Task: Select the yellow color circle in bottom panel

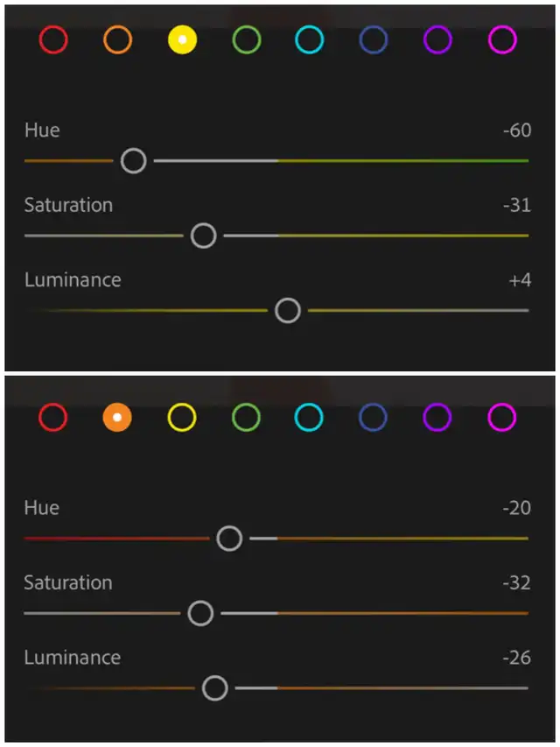Action: point(182,418)
